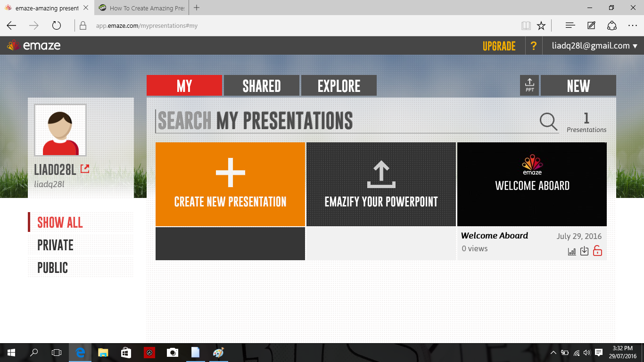Viewport: 644px width, 362px height.
Task: Open browser More actions menu
Action: [633, 25]
